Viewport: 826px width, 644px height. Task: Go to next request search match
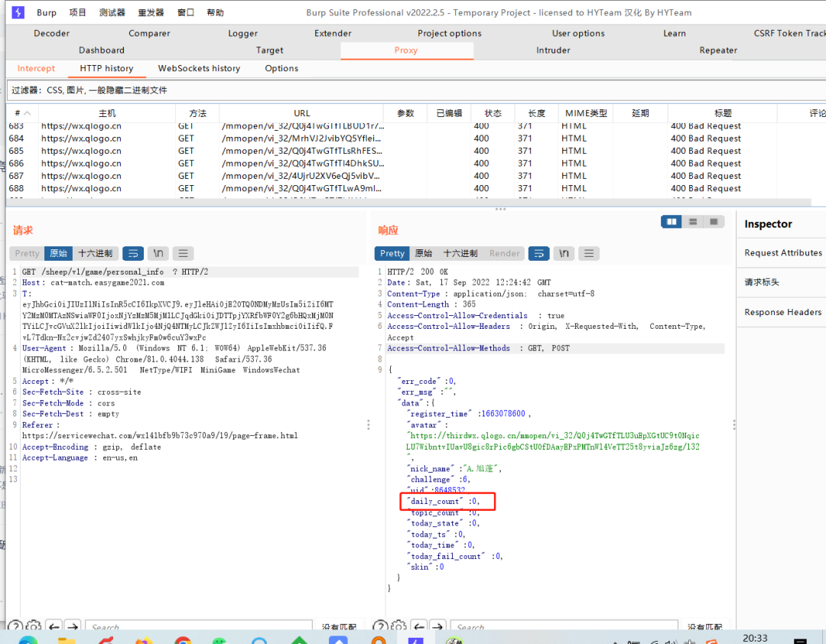point(73,626)
